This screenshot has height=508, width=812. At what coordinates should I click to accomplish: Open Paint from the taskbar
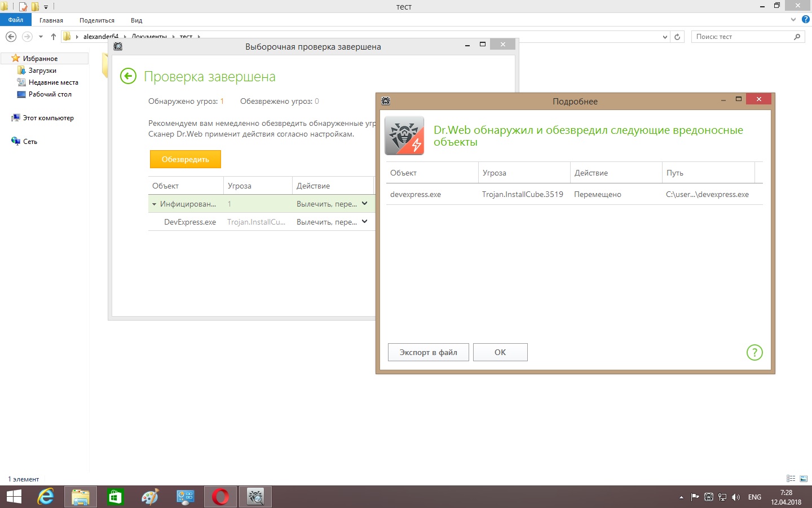click(151, 497)
